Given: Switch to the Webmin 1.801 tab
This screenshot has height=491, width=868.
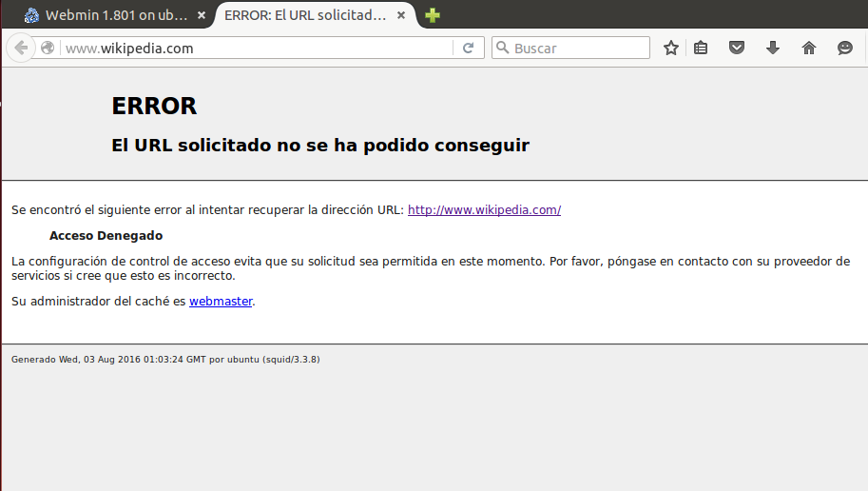Looking at the screenshot, I should 116,15.
